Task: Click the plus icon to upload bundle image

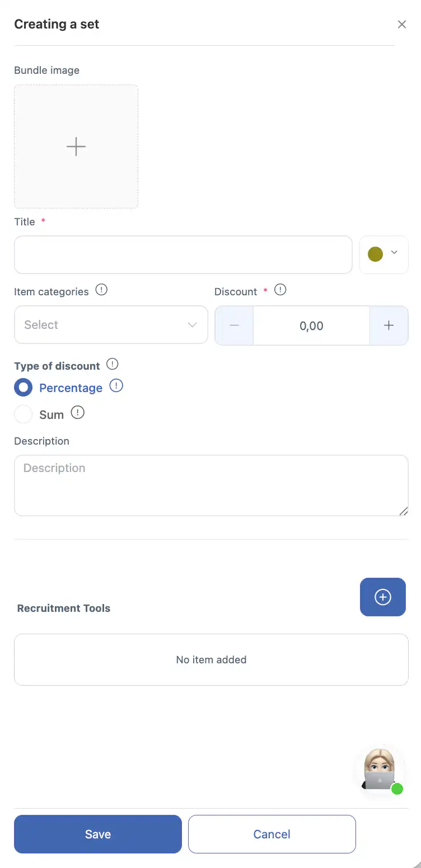Action: point(76,147)
